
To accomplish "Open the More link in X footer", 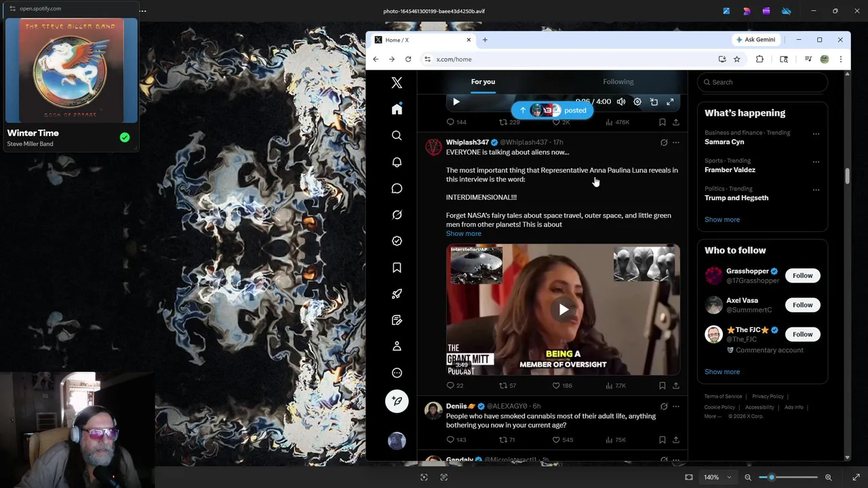I will 713,416.
